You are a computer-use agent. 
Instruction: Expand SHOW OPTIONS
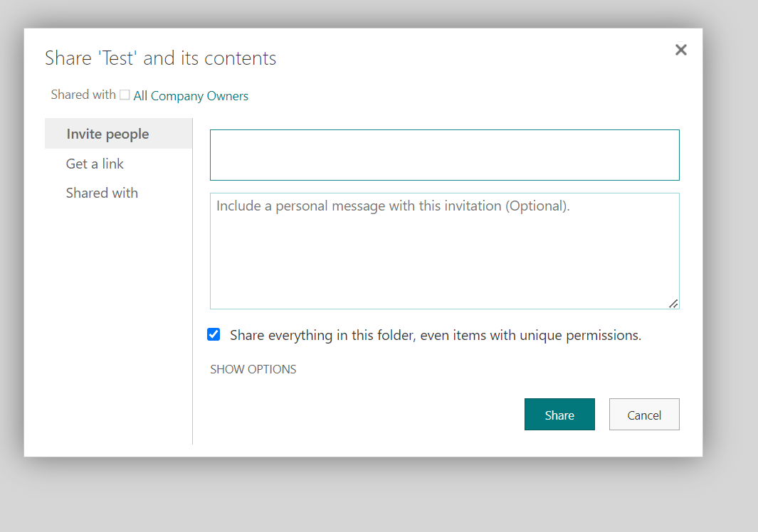[253, 370]
